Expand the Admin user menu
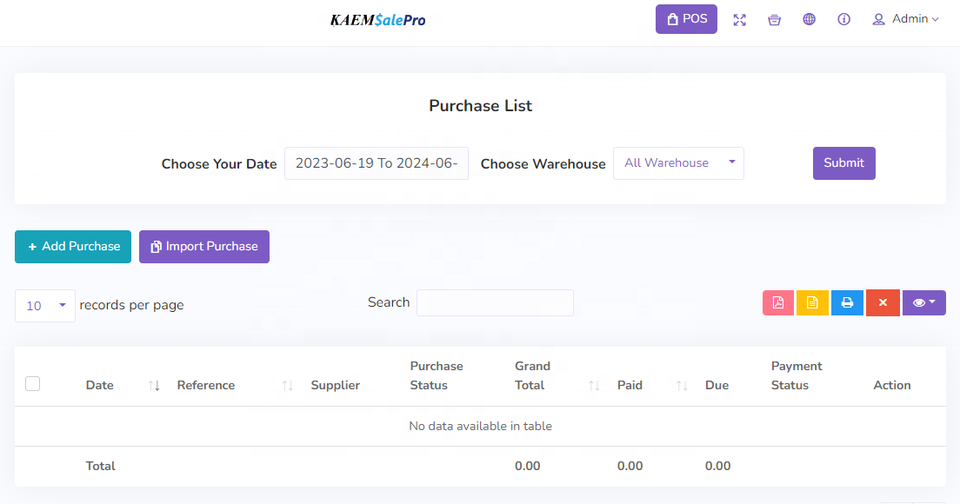 (x=905, y=19)
